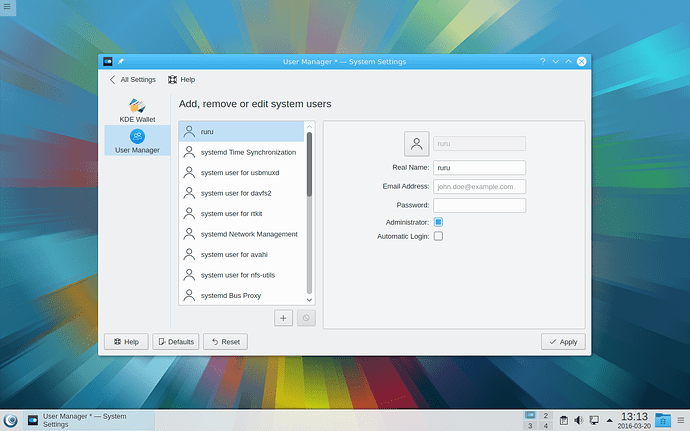Select systemd Bus Proxy user
This screenshot has width=690, height=431.
(x=242, y=295)
